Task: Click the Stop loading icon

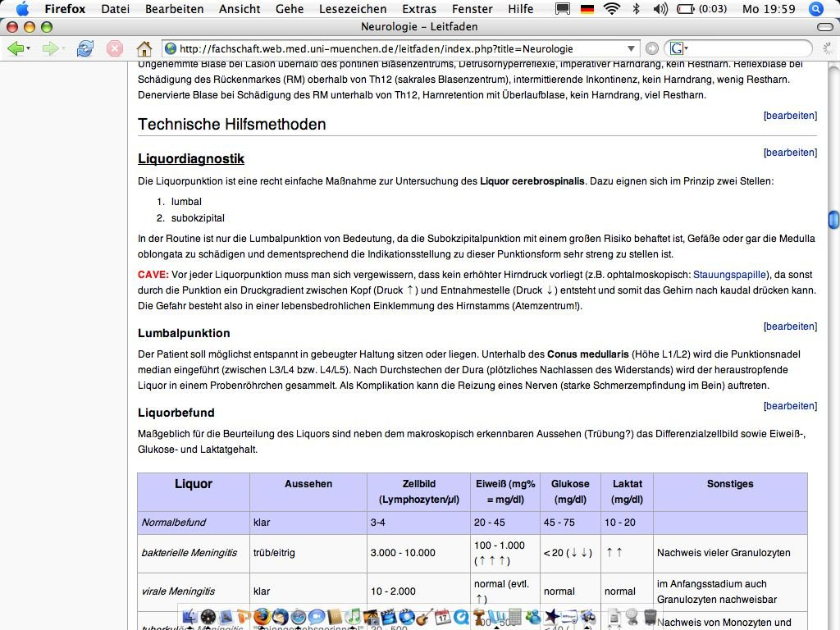Action: (116, 48)
